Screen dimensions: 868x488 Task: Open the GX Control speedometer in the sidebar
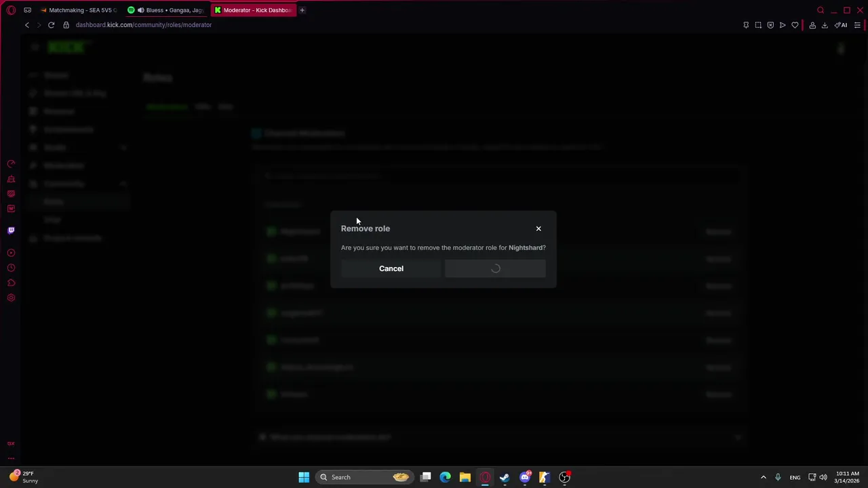[11, 164]
